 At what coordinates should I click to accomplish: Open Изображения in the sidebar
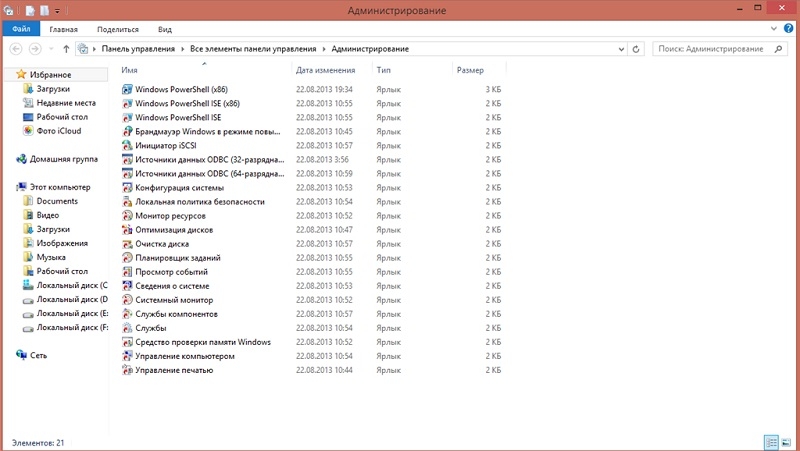(x=62, y=243)
